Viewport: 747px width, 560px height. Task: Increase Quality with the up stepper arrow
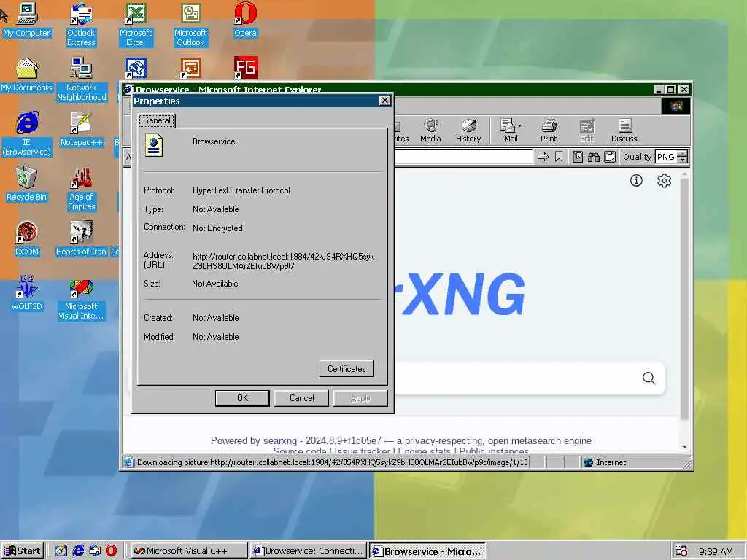[x=683, y=153]
